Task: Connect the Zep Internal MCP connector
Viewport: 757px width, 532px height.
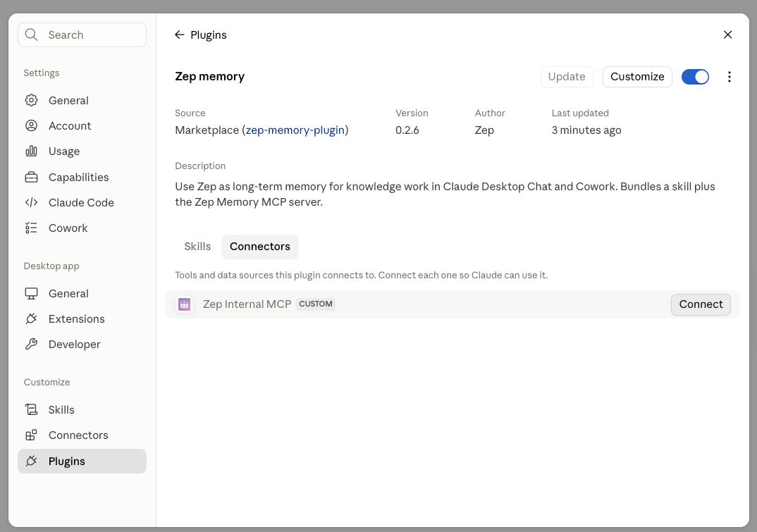Action: tap(701, 304)
